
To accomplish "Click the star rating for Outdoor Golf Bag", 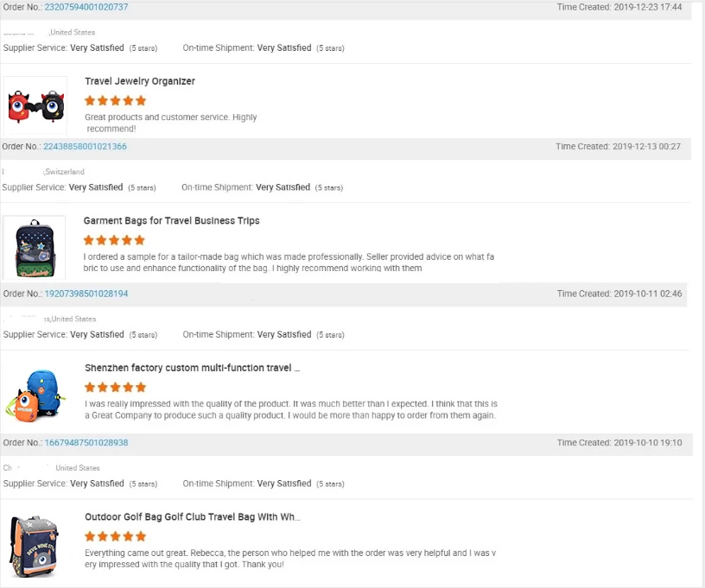I will 116,536.
